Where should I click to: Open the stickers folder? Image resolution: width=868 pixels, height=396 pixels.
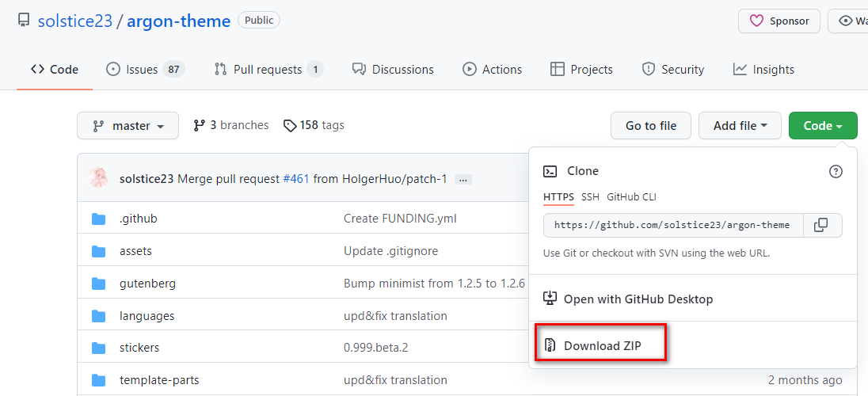click(139, 348)
